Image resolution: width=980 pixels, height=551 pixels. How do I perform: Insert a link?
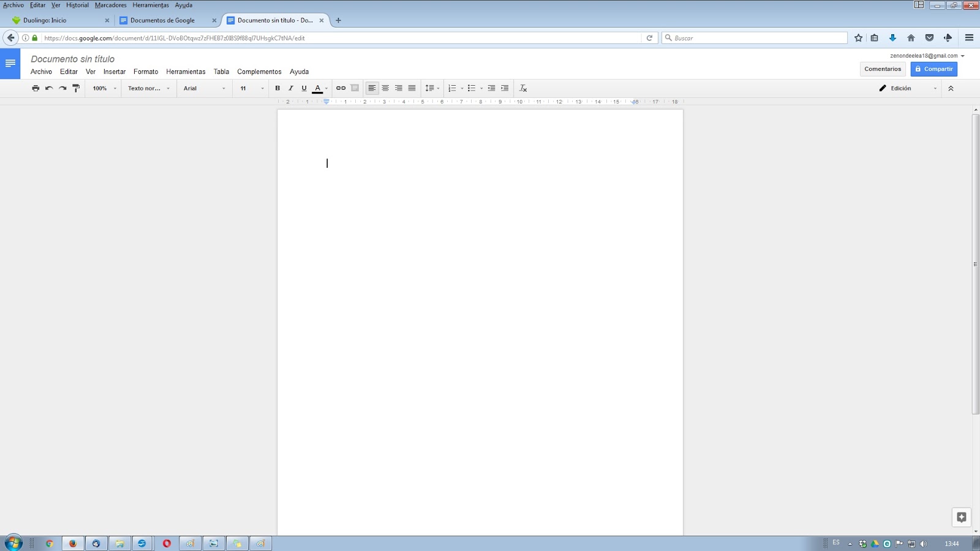[x=341, y=88]
